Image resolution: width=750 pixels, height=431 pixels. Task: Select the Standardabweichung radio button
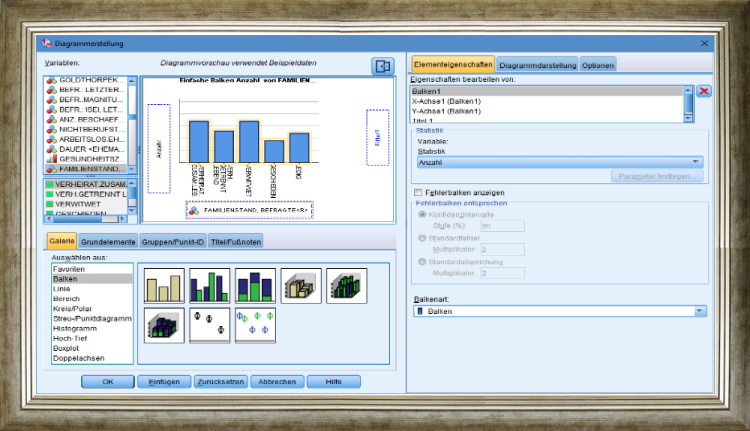422,262
